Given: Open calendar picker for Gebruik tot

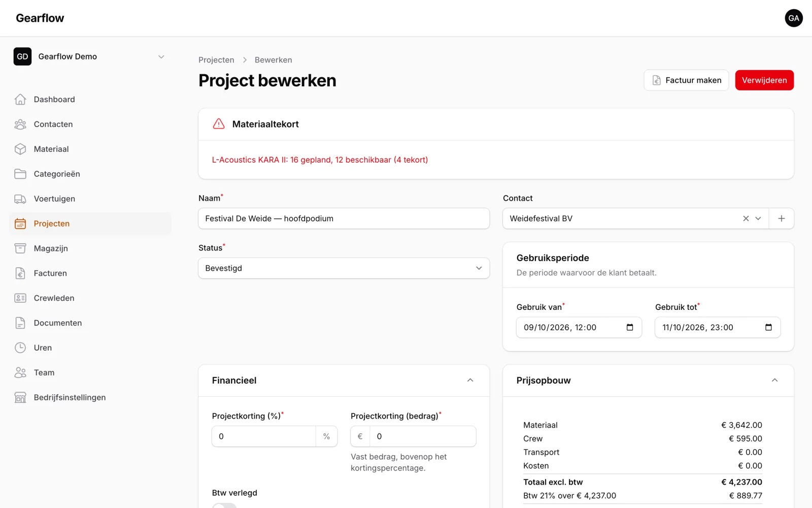Looking at the screenshot, I should point(768,328).
